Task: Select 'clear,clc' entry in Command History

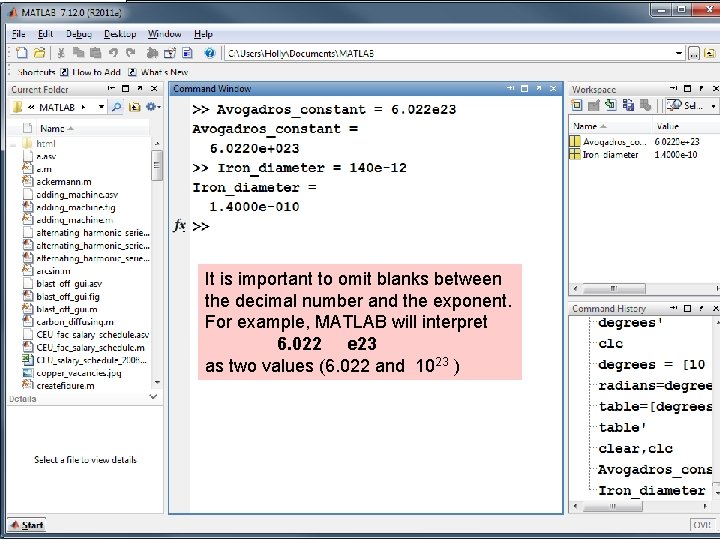Action: pos(635,448)
